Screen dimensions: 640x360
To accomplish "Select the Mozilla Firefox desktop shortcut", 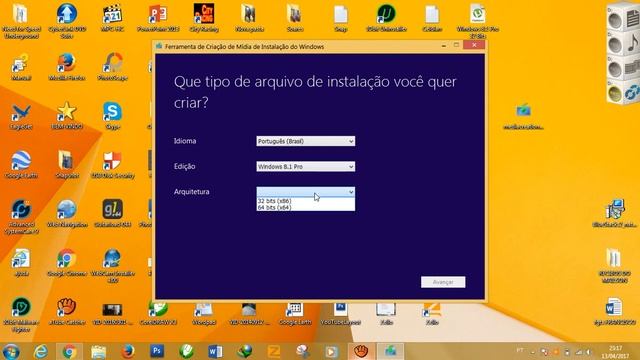I will [67, 67].
